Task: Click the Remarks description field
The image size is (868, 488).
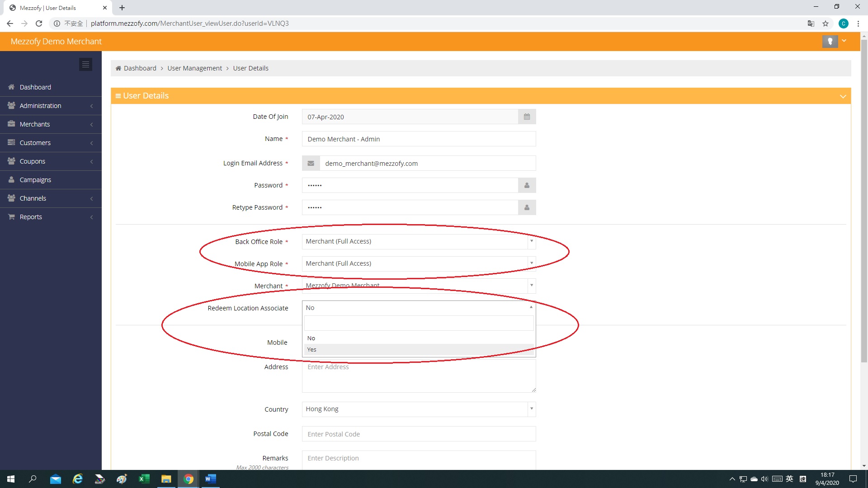Action: tap(419, 460)
